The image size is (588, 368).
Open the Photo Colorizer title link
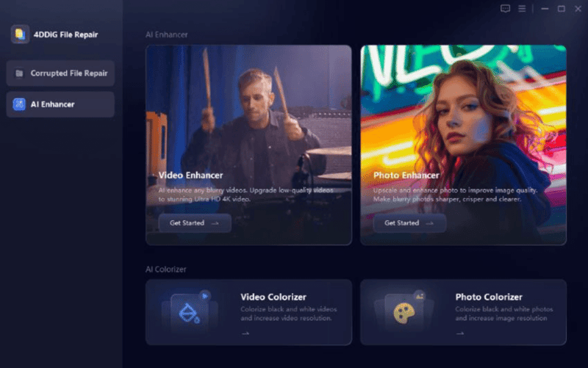coord(488,297)
